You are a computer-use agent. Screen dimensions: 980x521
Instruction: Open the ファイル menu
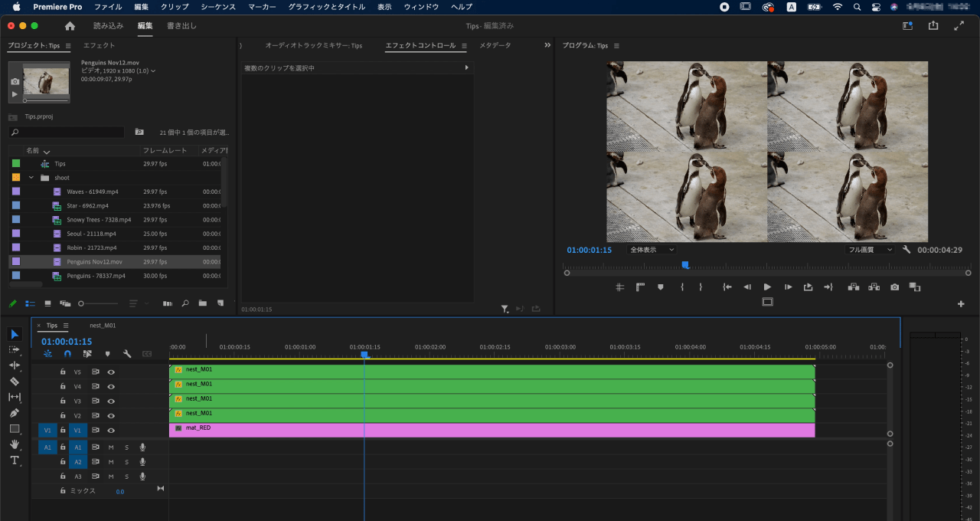[108, 7]
